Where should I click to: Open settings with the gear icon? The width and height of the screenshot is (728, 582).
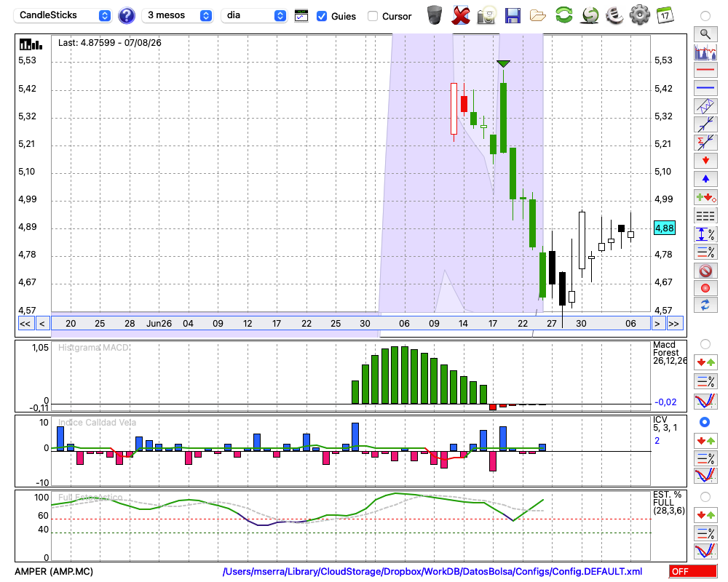pos(639,15)
